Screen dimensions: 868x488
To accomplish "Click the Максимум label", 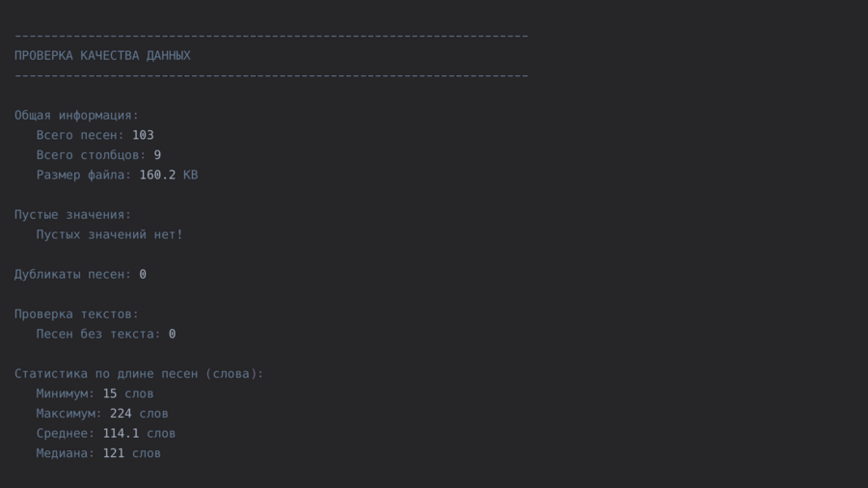I will pyautogui.click(x=68, y=414).
